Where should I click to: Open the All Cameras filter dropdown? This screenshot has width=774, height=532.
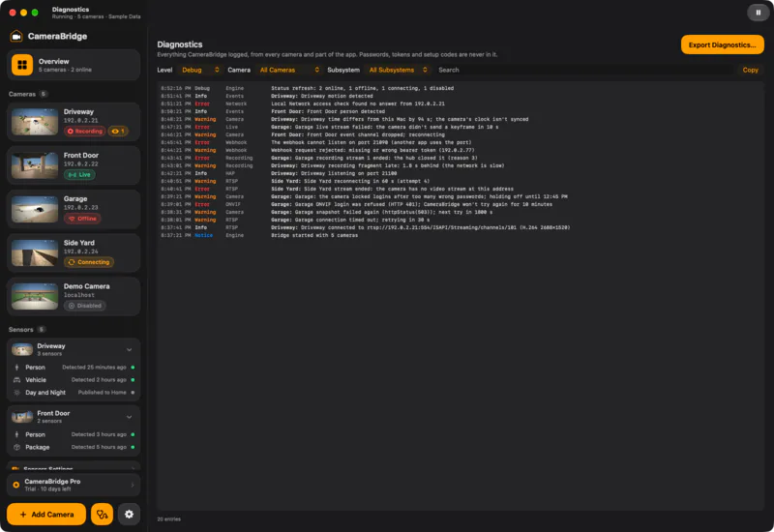coord(289,70)
